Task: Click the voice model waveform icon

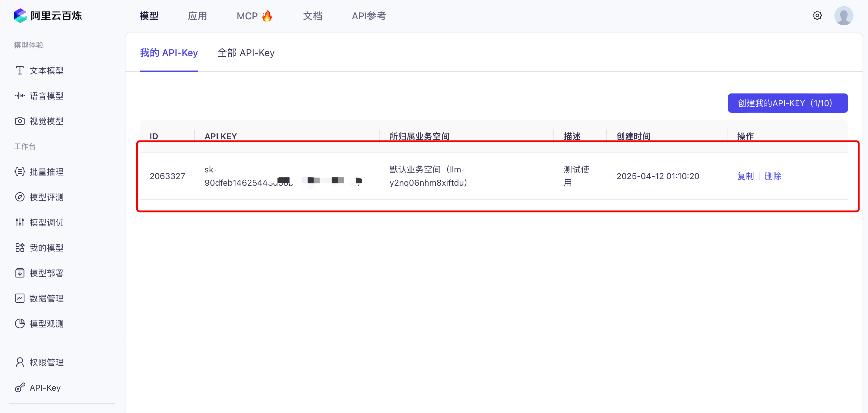Action: (x=20, y=96)
